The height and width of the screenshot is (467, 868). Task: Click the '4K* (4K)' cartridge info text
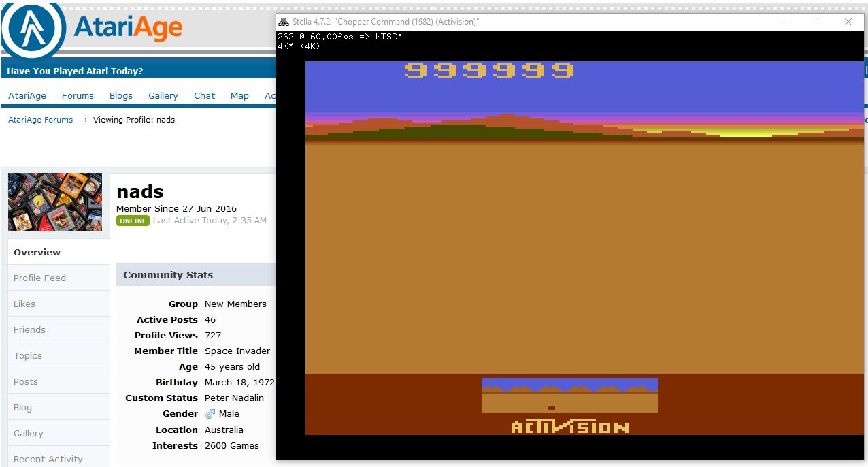[x=299, y=46]
